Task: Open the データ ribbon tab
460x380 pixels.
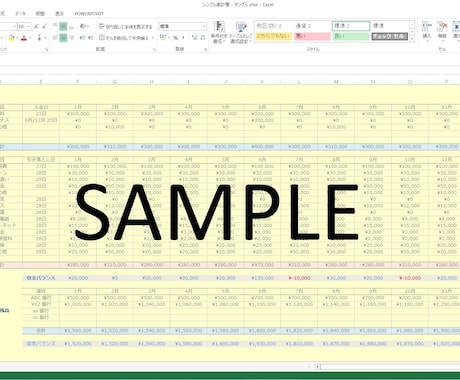Action: point(20,14)
